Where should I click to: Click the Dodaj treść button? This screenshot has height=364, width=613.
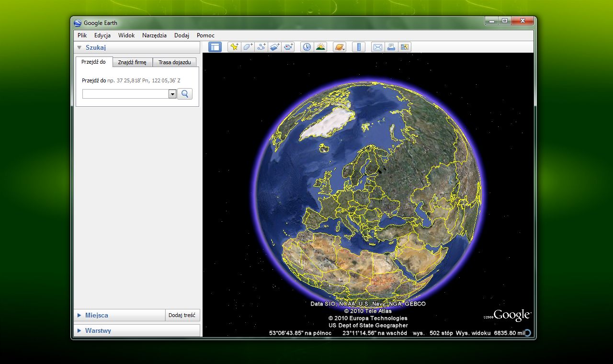[x=182, y=315]
